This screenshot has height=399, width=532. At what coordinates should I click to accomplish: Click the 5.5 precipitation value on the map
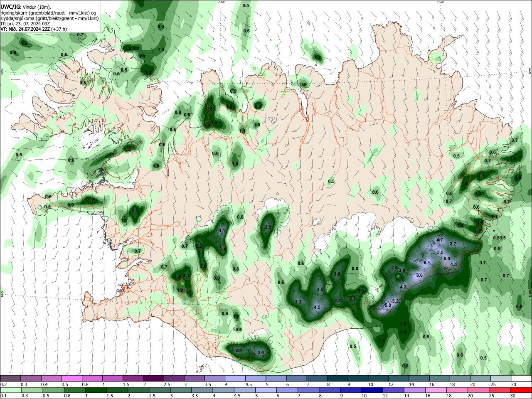pyautogui.click(x=440, y=253)
